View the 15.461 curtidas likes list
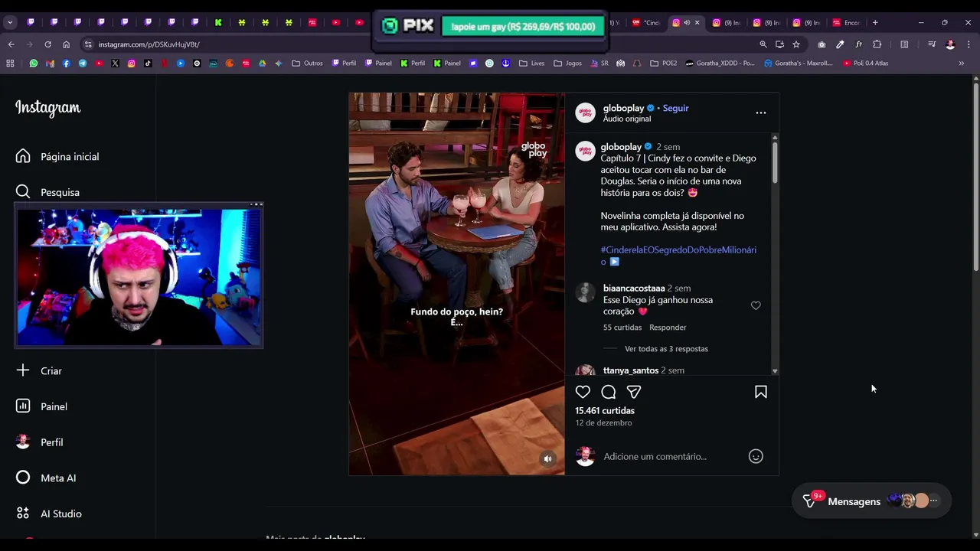 click(x=605, y=411)
